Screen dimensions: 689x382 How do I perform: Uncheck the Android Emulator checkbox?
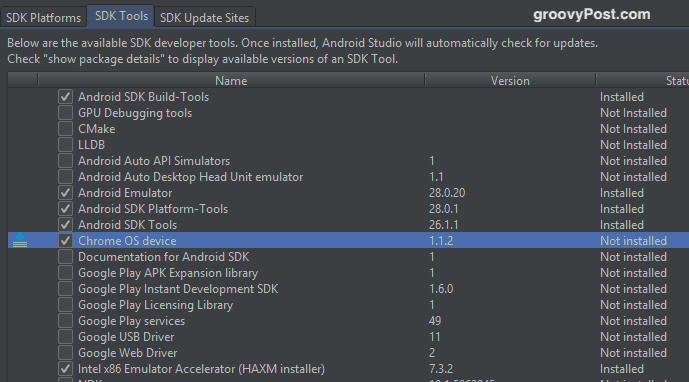tap(65, 193)
